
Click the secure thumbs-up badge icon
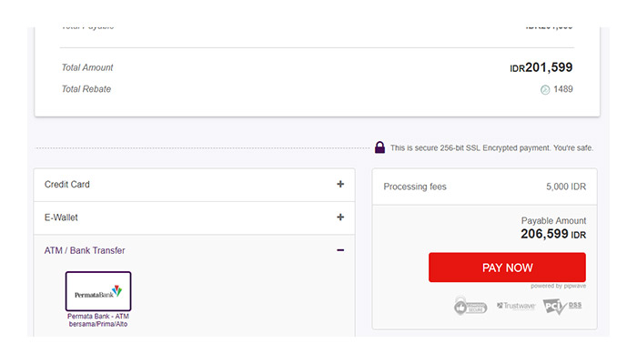(x=470, y=306)
